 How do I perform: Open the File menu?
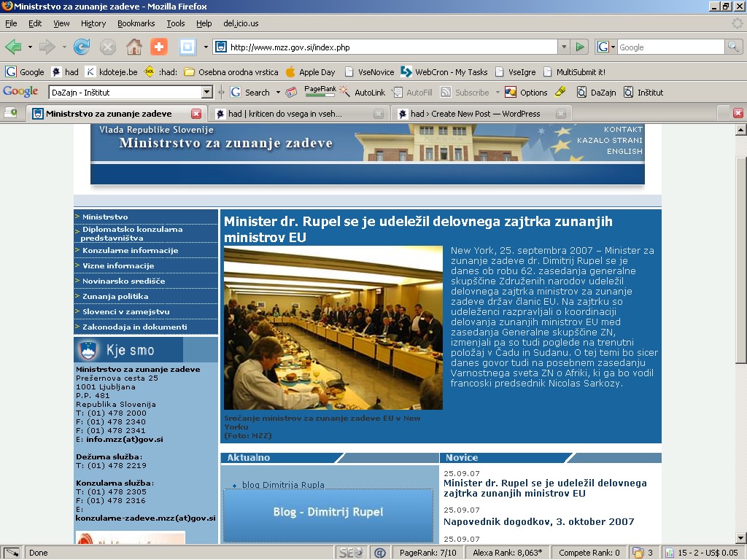[11, 23]
